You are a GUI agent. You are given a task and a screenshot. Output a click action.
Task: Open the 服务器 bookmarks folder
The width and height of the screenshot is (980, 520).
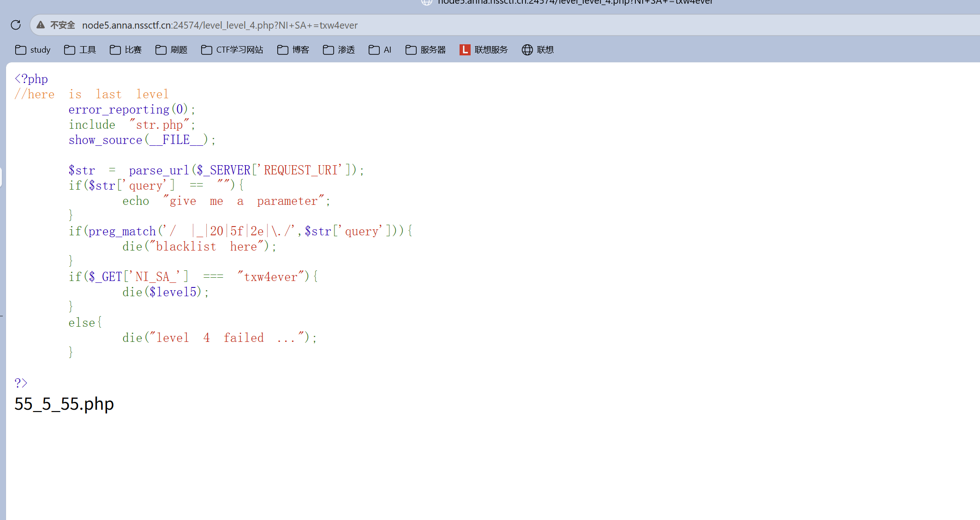[425, 50]
